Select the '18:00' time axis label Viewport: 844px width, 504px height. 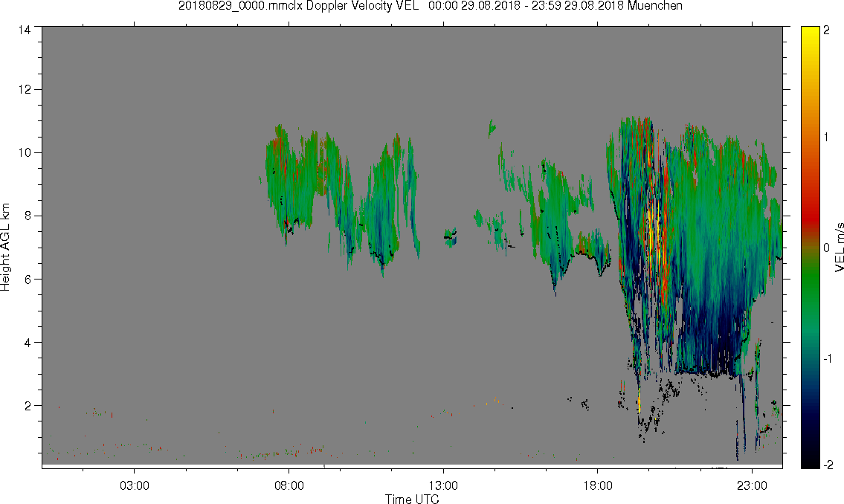click(598, 486)
